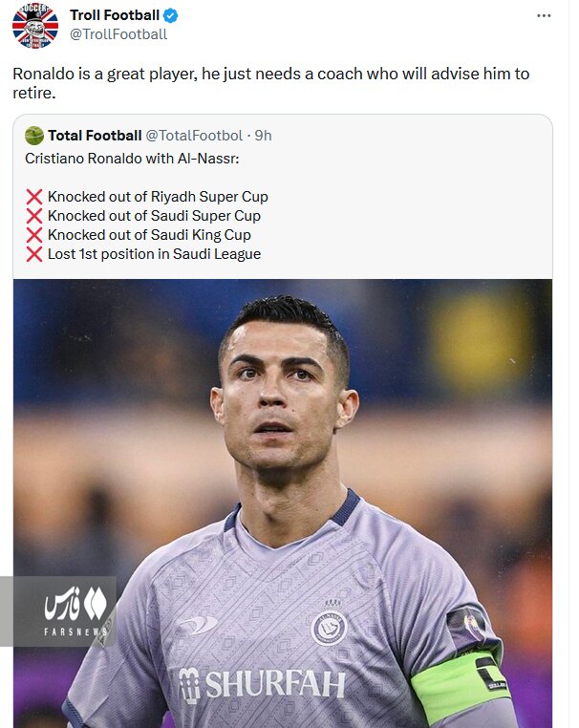The height and width of the screenshot is (728, 579).
Task: Click the red X beside Saudi Super Cup
Action: [34, 216]
